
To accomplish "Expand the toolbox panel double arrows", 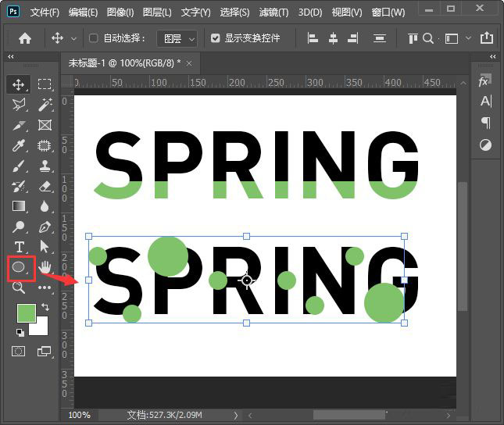I will tap(11, 56).
